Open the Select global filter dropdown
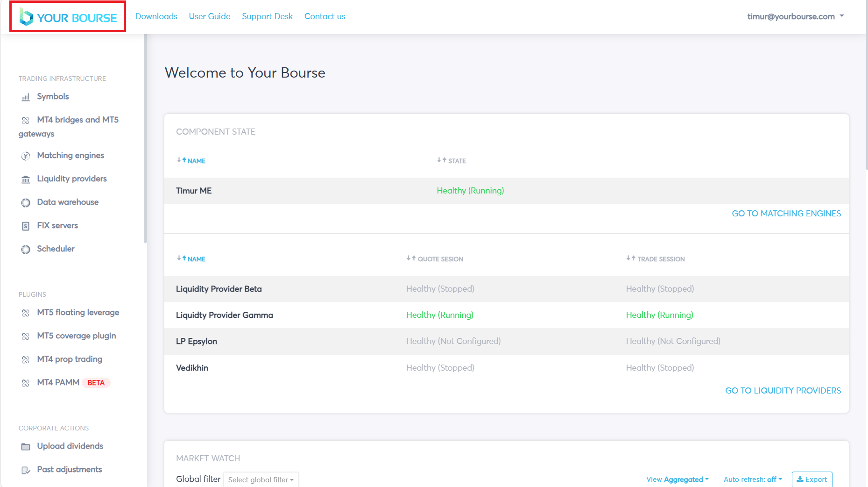This screenshot has width=868, height=487. 261,480
